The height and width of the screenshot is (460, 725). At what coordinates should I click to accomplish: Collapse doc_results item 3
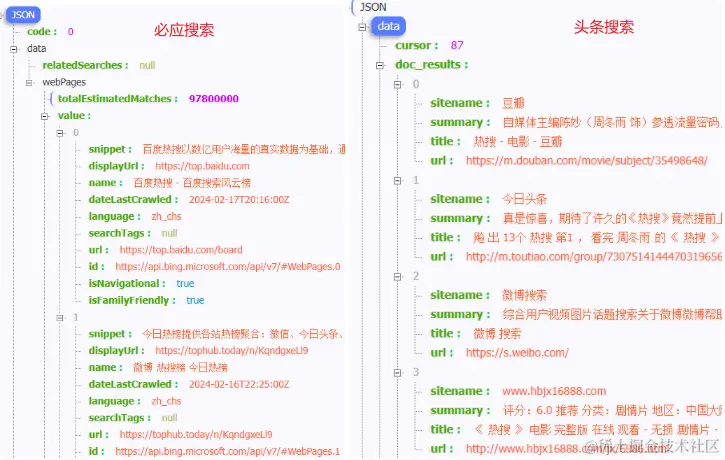(x=398, y=373)
